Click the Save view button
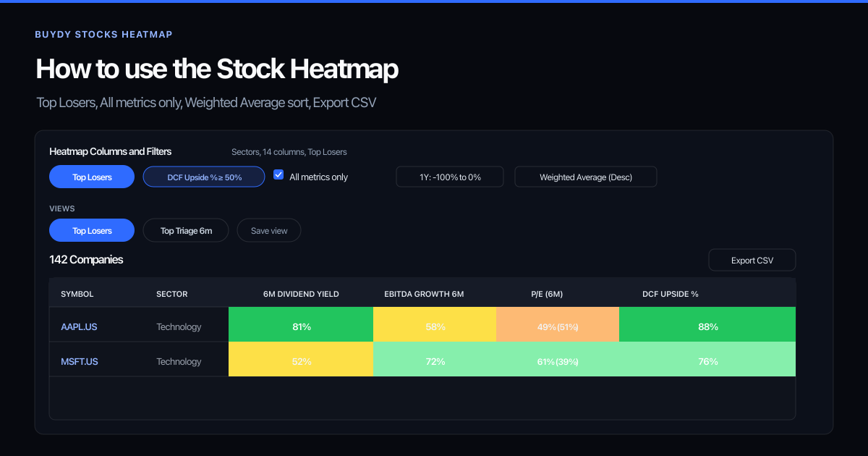The width and height of the screenshot is (868, 456). coord(269,230)
